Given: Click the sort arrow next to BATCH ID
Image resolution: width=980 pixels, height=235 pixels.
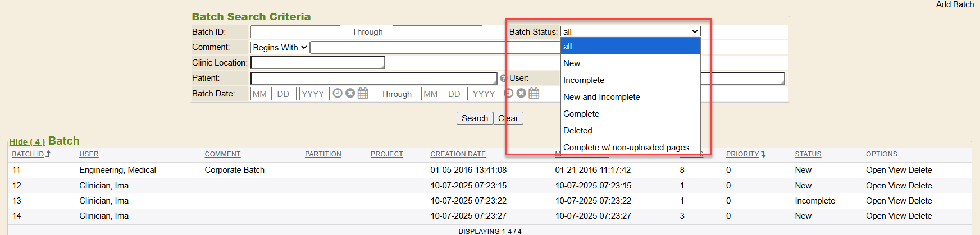Looking at the screenshot, I should (x=48, y=154).
